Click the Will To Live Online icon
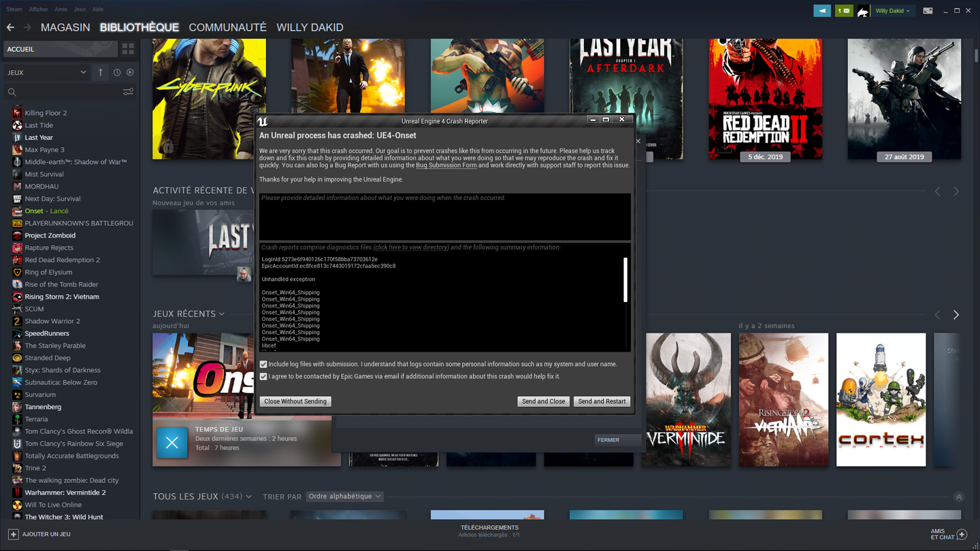980x551 pixels. tap(17, 505)
